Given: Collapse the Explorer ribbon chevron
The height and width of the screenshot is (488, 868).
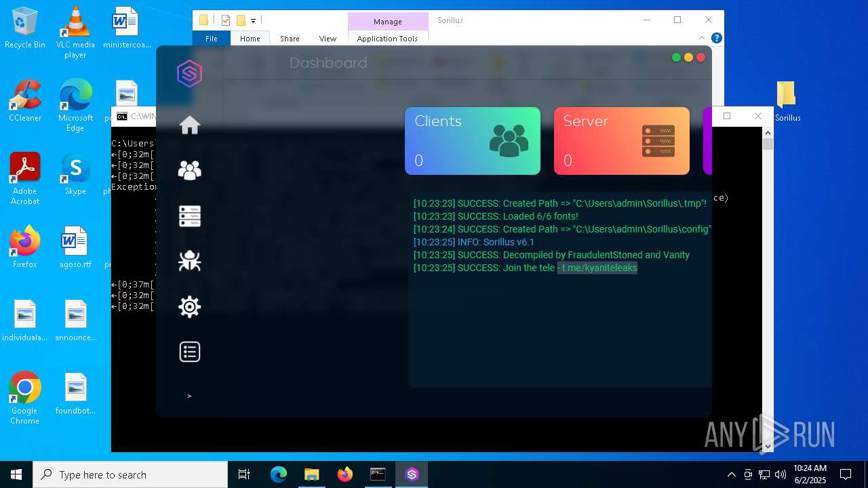Looking at the screenshot, I should (x=703, y=39).
